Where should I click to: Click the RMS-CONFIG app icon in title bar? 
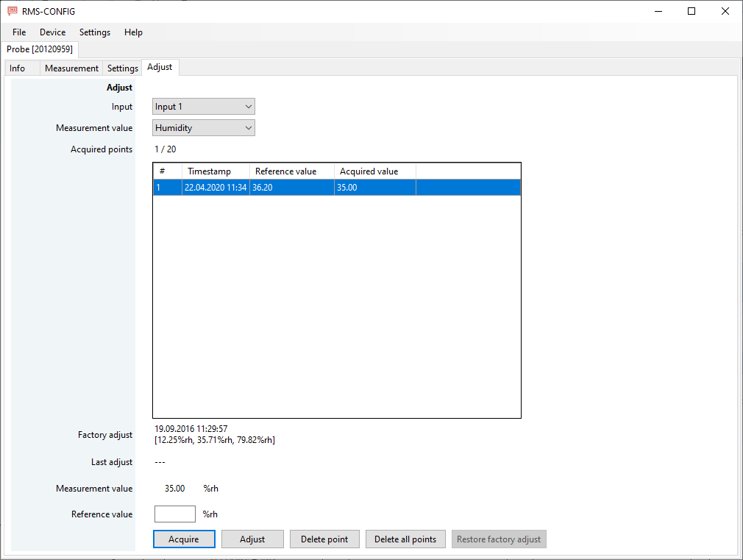13,11
